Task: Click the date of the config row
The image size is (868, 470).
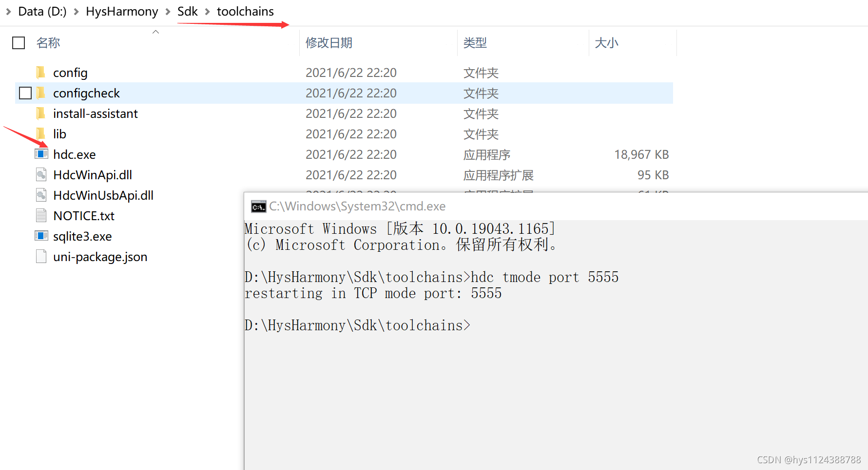Action: [x=351, y=73]
